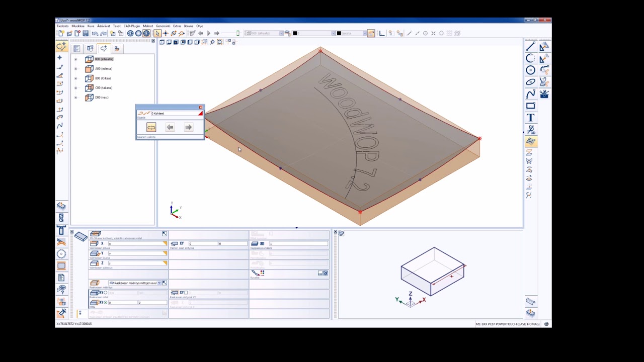This screenshot has width=644, height=362.
Task: Switch to the hand icon tab in tree panel
Action: 117,49
